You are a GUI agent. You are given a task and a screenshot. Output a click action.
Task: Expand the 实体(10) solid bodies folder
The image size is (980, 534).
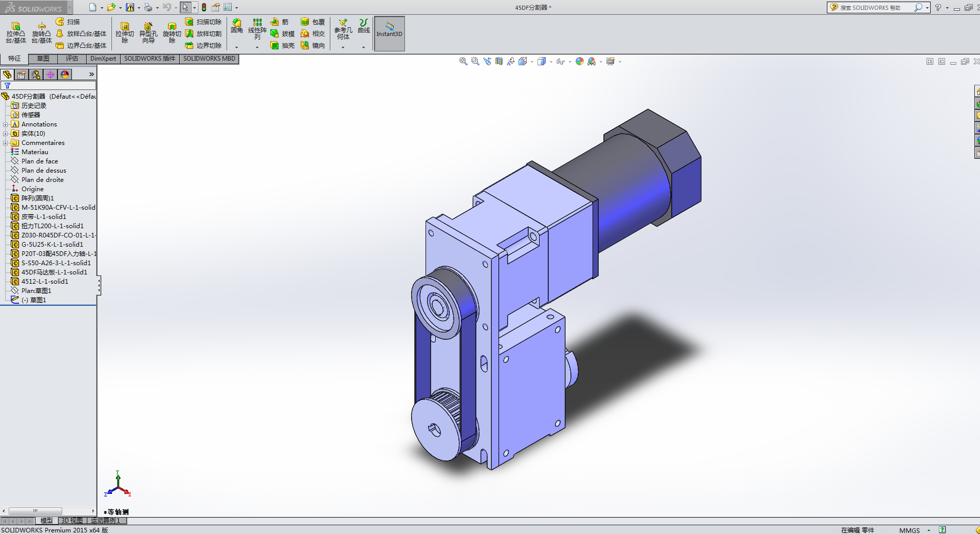[x=5, y=134]
